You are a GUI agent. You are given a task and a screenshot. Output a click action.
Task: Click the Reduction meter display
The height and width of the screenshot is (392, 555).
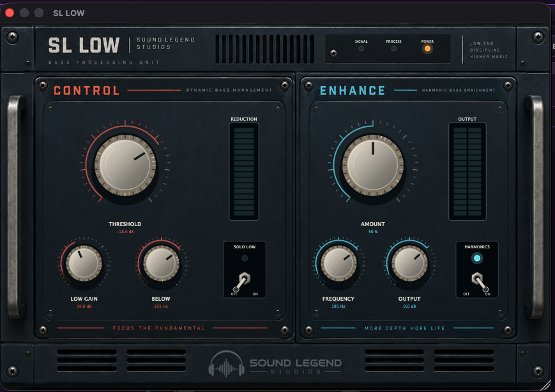[244, 172]
